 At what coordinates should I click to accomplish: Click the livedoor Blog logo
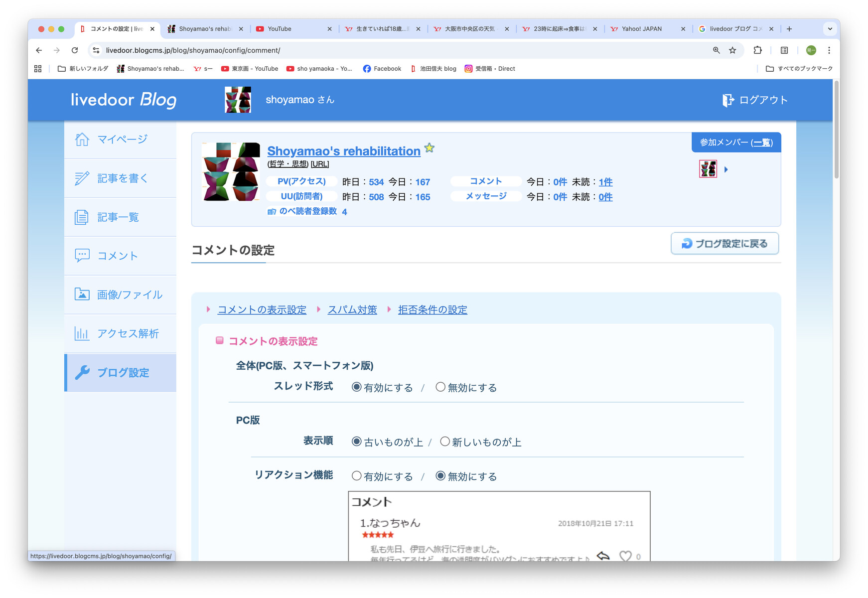point(124,100)
